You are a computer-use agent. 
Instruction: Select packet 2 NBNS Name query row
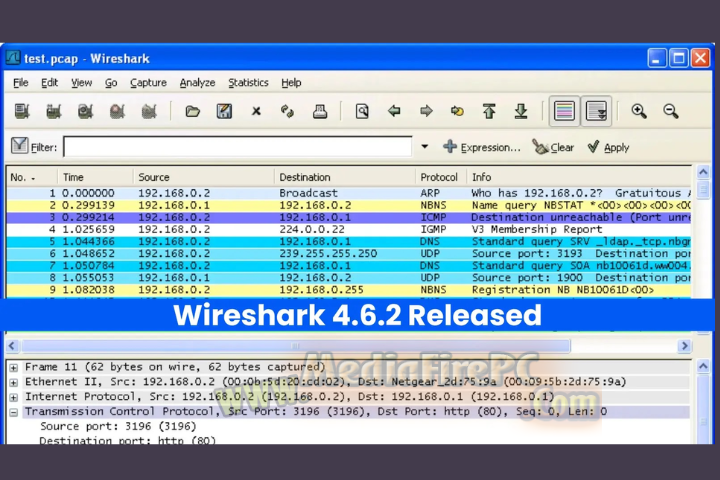coord(349,205)
